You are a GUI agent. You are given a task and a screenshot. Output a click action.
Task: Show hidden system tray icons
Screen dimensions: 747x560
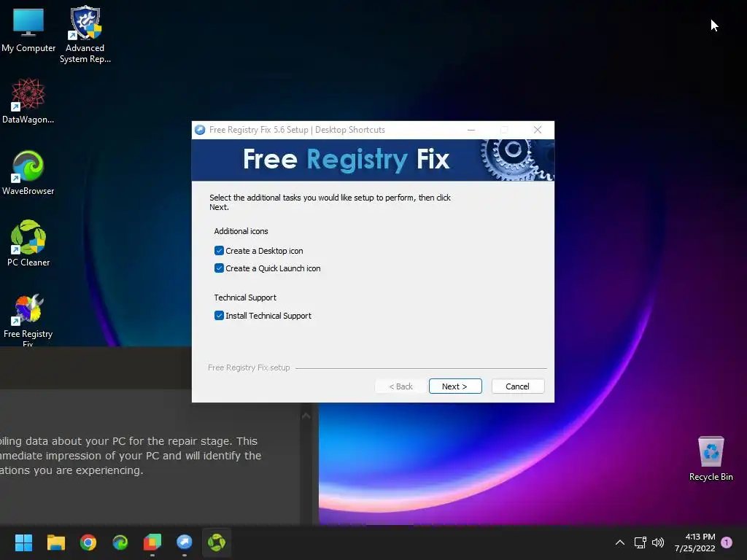[620, 542]
